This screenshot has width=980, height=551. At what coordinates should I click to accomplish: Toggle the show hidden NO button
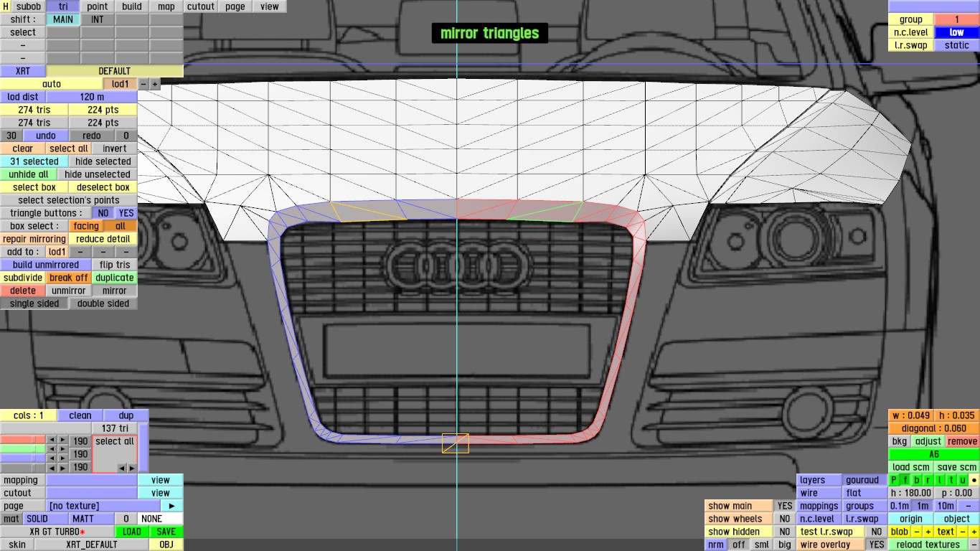[785, 532]
